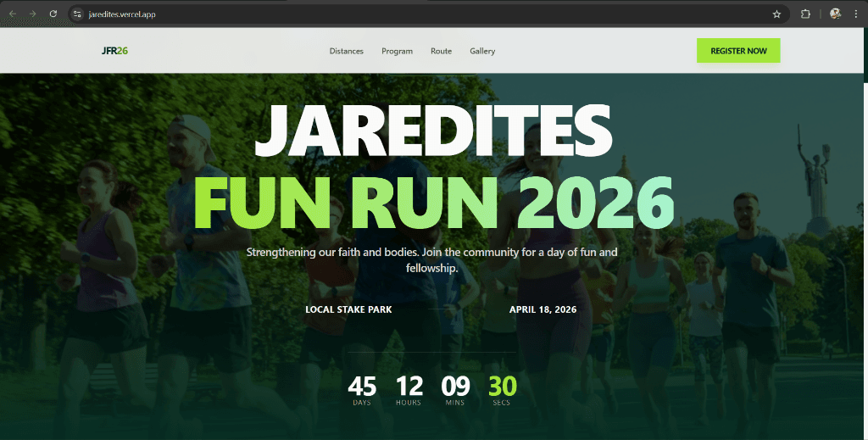Reload the page with refresh icon
The height and width of the screenshot is (440, 868).
point(53,14)
